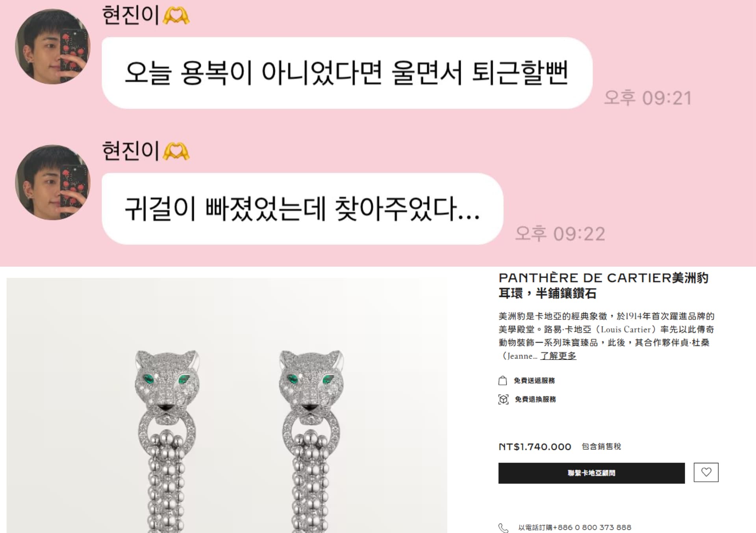Image resolution: width=756 pixels, height=533 pixels.
Task: Click the NT$1.740.000 price label
Action: tap(535, 447)
